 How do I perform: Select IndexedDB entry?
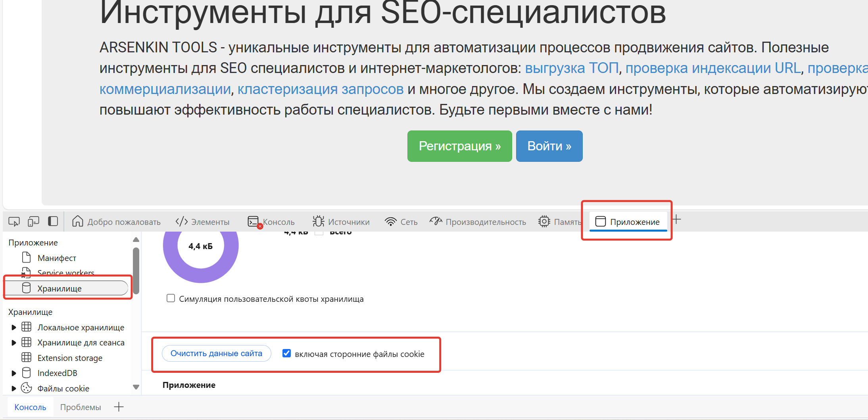[58, 373]
